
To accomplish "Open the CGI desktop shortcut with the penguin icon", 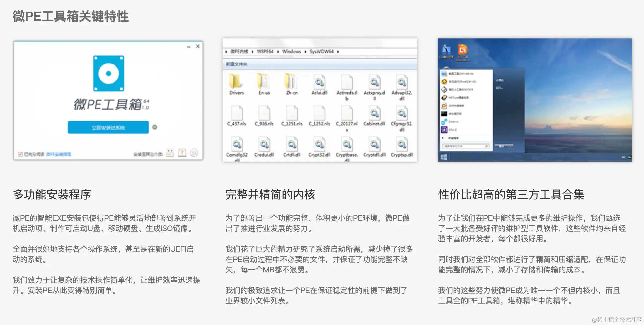I will (446, 51).
